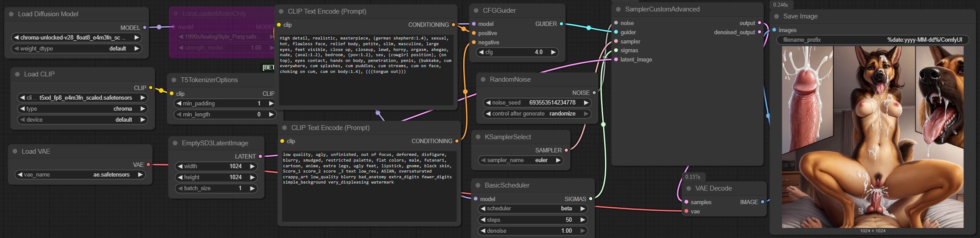Decrease denoise value with its left arrow
Screen dimensions: 980x238
pos(483,231)
